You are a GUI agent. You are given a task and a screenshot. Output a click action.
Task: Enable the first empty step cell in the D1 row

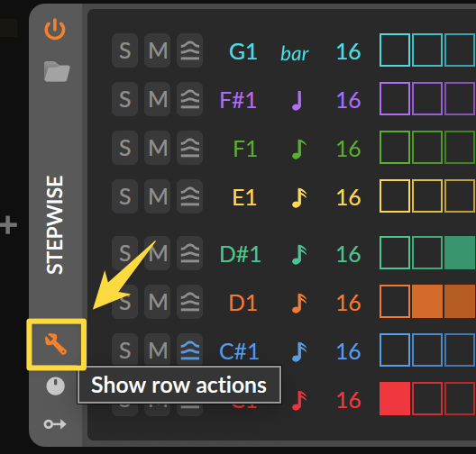[x=395, y=301]
